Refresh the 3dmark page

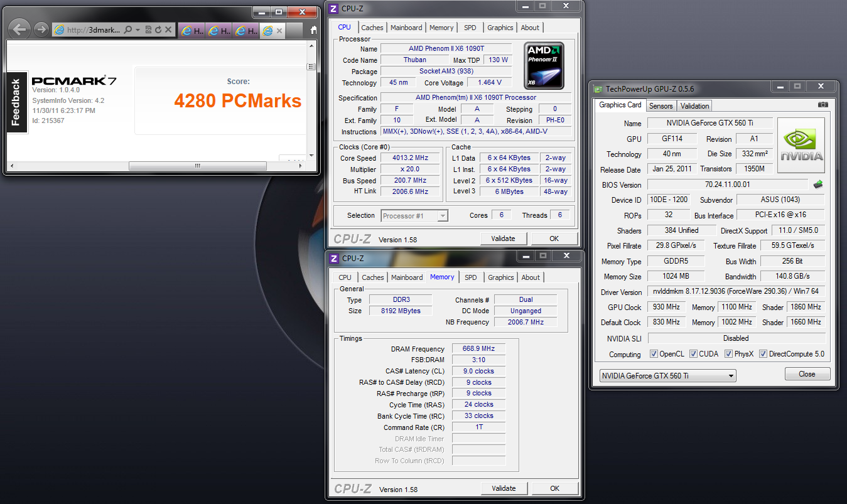[158, 29]
